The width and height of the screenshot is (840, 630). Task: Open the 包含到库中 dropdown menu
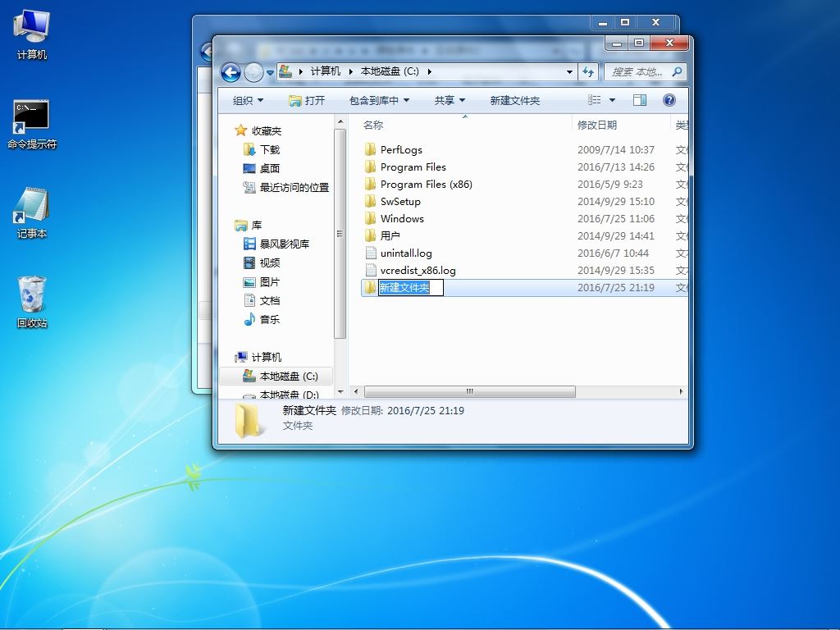coord(379,100)
